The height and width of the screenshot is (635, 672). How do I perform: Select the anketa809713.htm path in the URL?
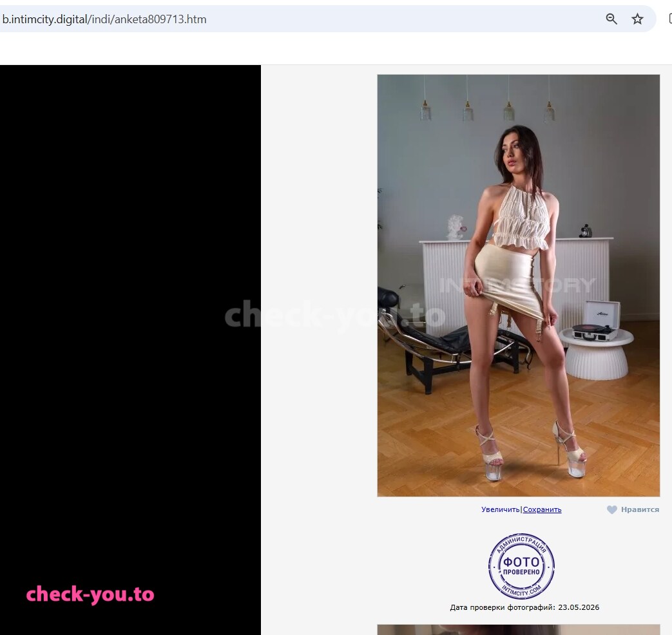click(160, 19)
